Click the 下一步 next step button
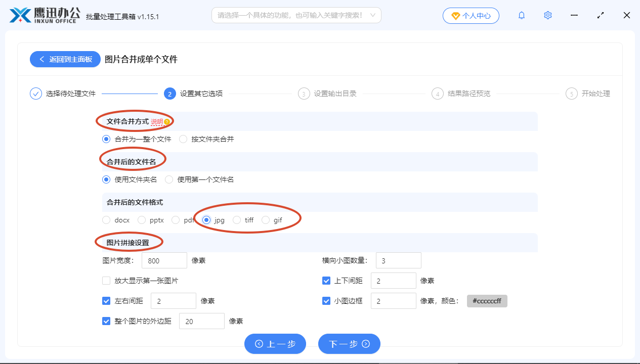 [x=349, y=344]
